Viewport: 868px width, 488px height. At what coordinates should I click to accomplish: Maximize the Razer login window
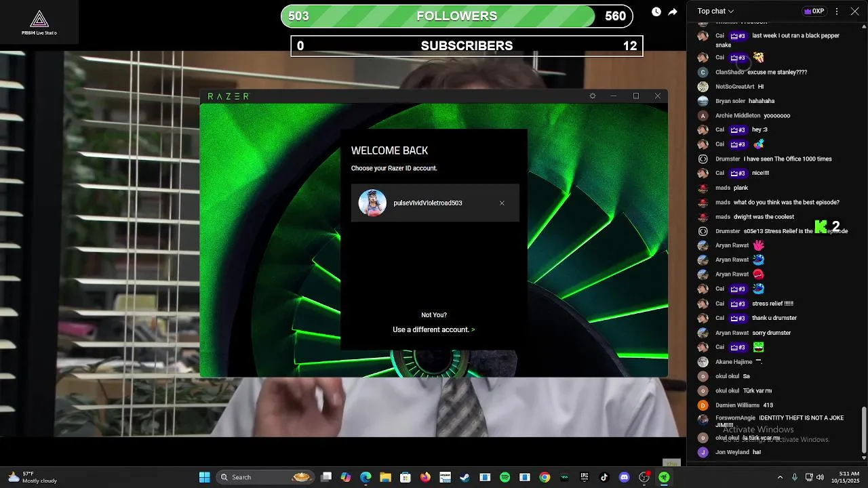pyautogui.click(x=636, y=96)
